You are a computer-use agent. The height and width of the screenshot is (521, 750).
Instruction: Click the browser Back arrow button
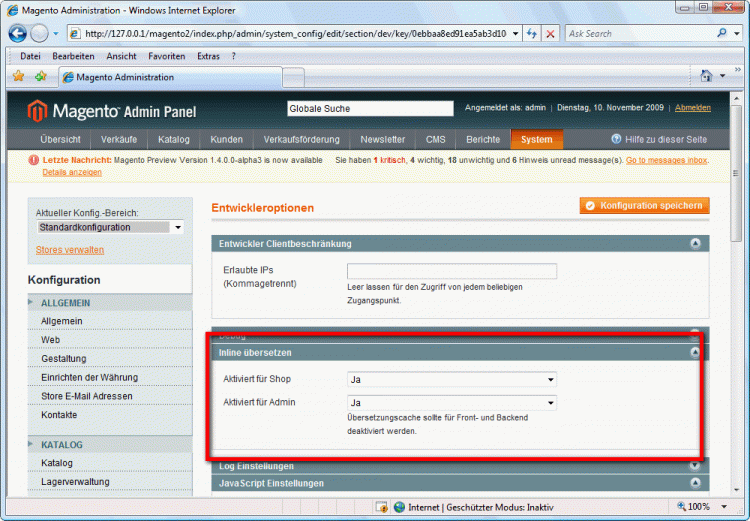[19, 33]
